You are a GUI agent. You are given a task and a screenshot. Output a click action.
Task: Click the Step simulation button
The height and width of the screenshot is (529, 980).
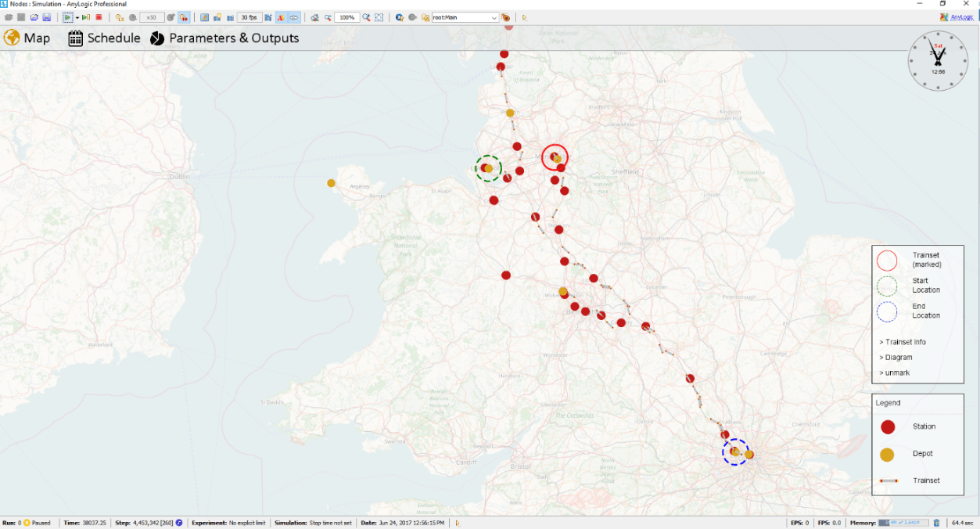(x=86, y=17)
